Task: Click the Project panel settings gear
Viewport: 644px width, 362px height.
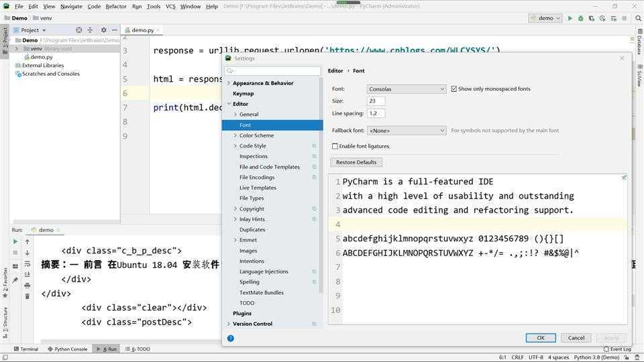Action: tap(103, 30)
